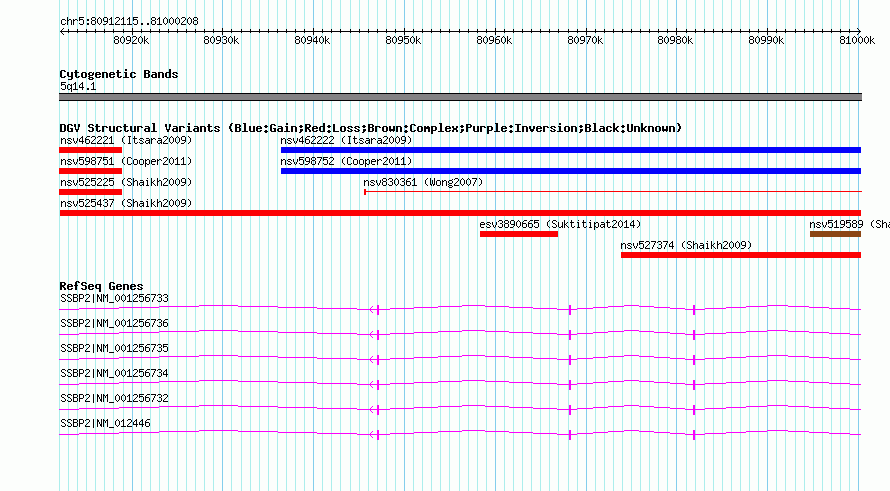Click middle exon marker of NM_012446 transcript
890x491 pixels.
[570, 435]
